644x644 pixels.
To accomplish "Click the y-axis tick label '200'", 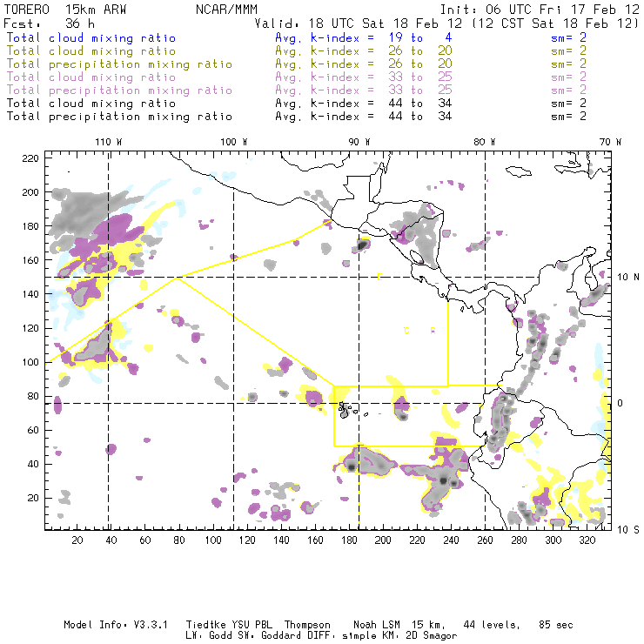I will click(30, 192).
